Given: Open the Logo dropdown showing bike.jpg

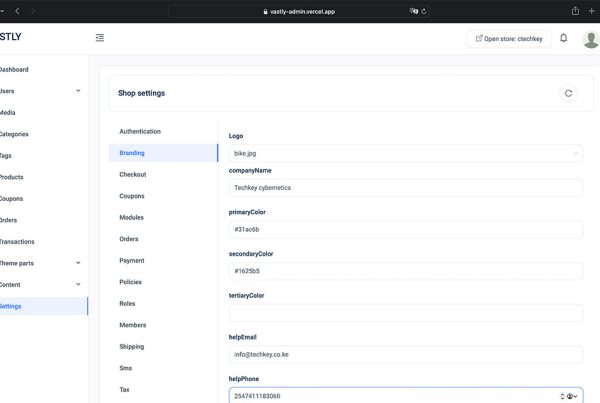Looking at the screenshot, I should [406, 153].
